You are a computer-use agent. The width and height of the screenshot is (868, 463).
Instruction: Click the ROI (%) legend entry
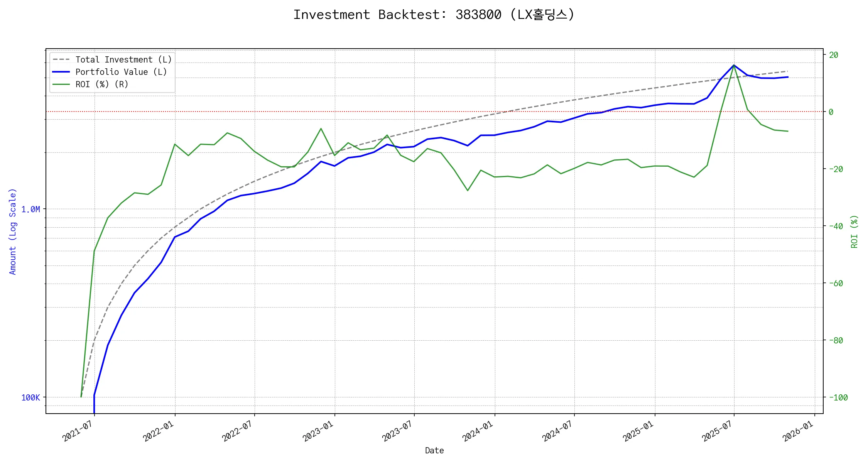pos(101,84)
